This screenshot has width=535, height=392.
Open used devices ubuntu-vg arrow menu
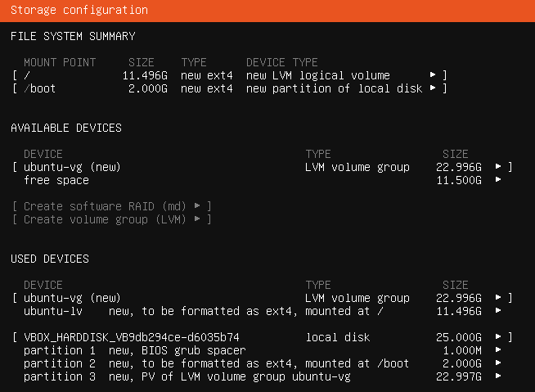tap(498, 297)
